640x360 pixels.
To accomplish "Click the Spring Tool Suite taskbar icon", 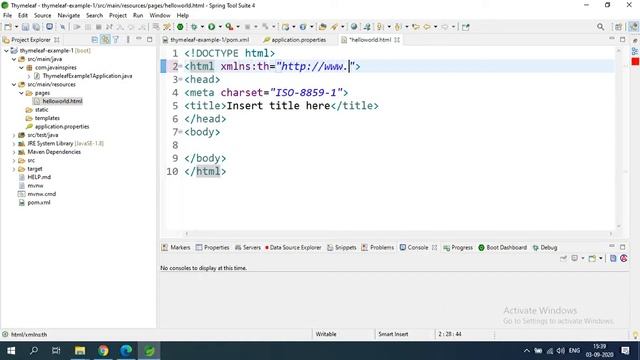I will (x=149, y=351).
